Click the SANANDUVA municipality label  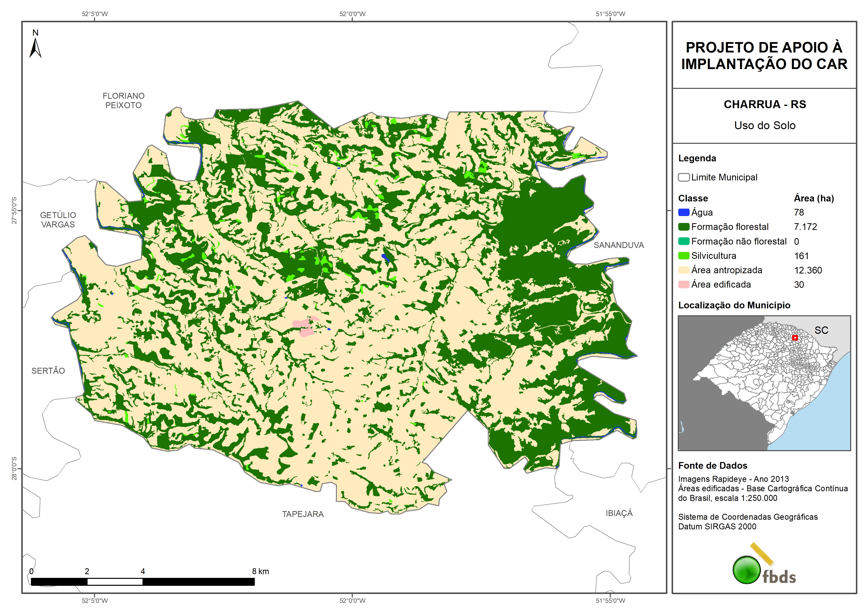point(618,245)
